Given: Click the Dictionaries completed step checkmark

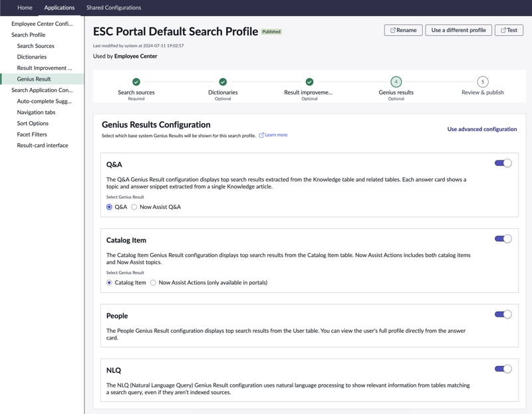Looking at the screenshot, I should tap(223, 82).
